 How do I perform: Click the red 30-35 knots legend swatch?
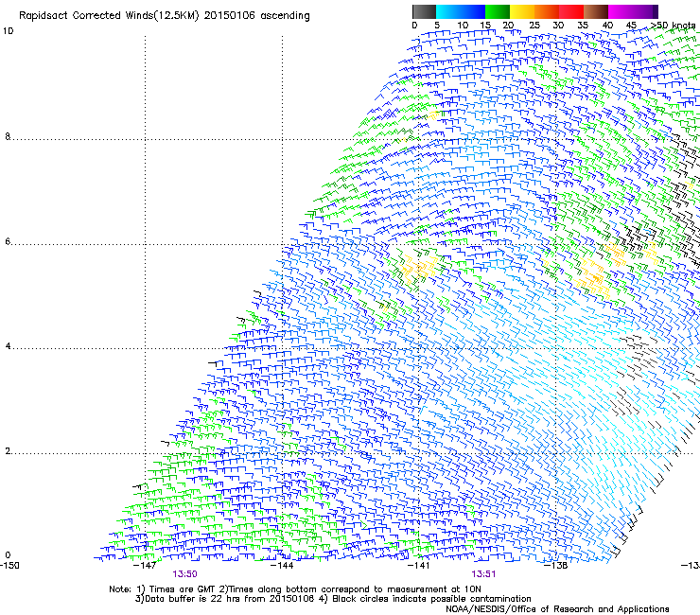(571, 11)
